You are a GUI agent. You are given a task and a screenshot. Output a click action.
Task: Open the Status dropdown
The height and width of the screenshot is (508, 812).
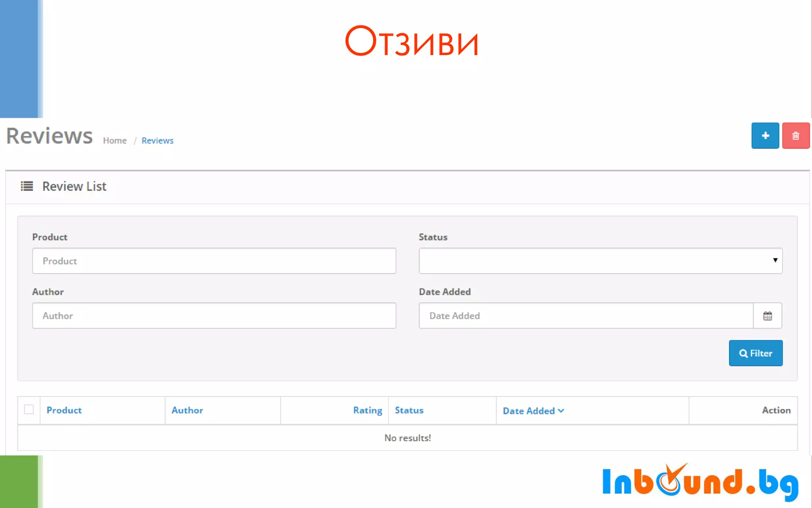(601, 261)
